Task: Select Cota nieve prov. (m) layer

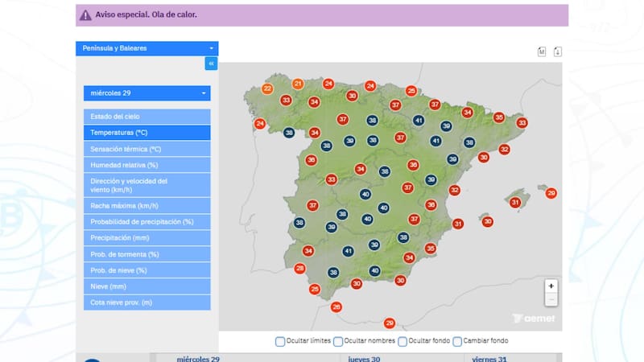Action: point(147,302)
